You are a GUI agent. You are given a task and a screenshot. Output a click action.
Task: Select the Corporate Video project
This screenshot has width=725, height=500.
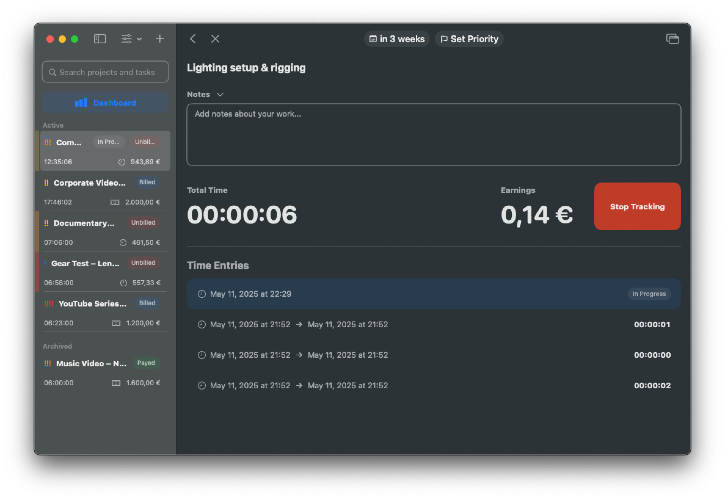pyautogui.click(x=105, y=191)
